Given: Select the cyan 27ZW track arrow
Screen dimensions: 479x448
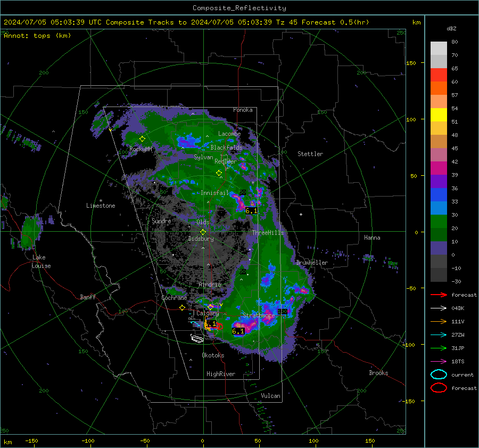Looking at the screenshot, I should point(439,335).
